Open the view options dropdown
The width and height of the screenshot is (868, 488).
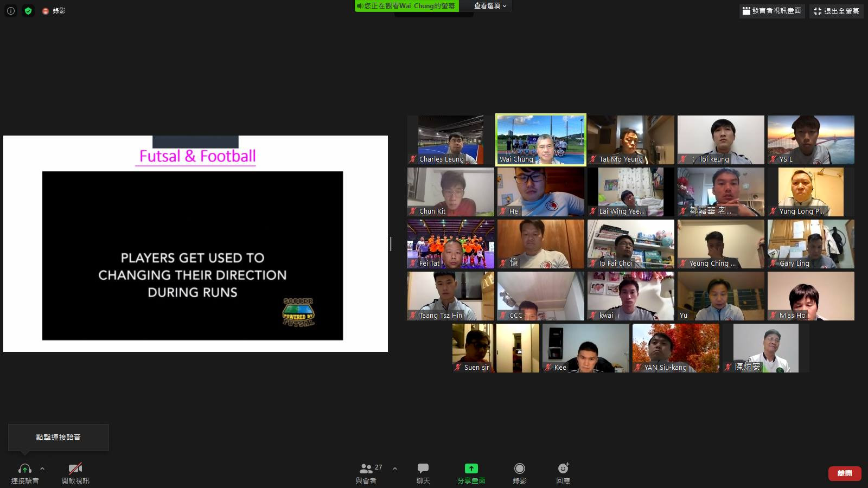(489, 6)
